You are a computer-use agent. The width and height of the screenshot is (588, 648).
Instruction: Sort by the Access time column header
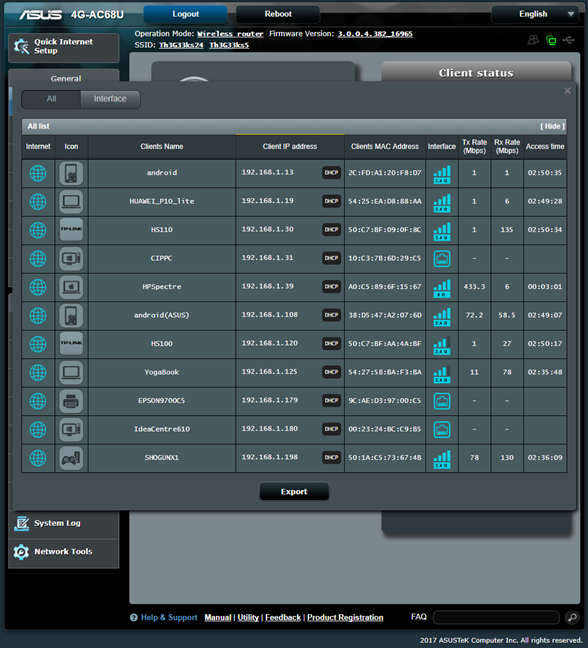(545, 147)
